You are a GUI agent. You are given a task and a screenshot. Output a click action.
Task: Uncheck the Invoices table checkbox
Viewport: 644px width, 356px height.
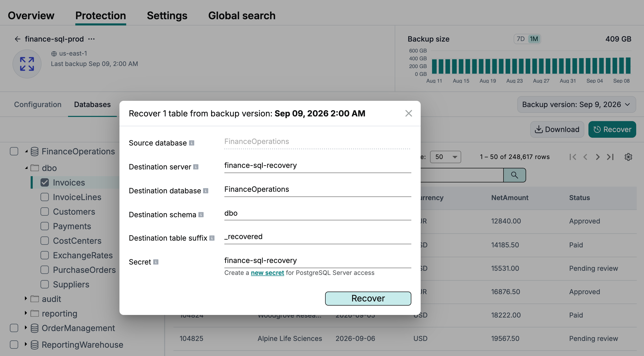[45, 183]
